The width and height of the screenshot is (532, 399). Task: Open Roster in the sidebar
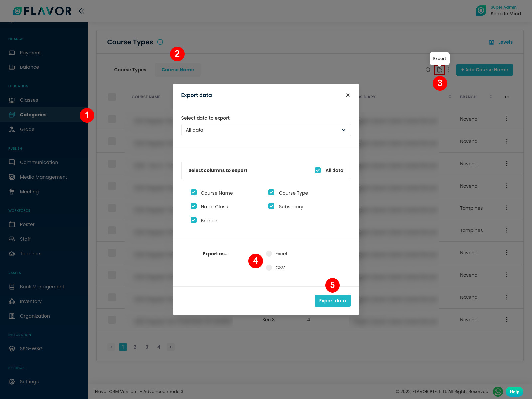tap(27, 224)
